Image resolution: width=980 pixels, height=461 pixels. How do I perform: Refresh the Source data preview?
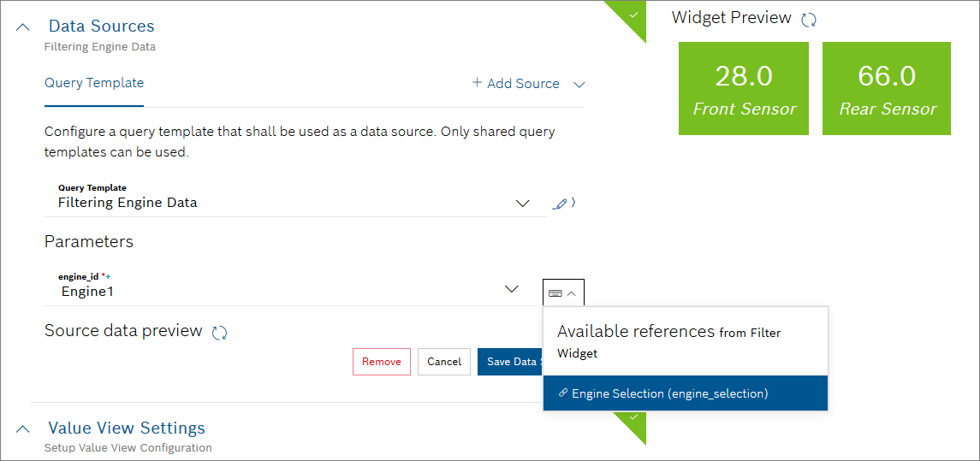(219, 333)
